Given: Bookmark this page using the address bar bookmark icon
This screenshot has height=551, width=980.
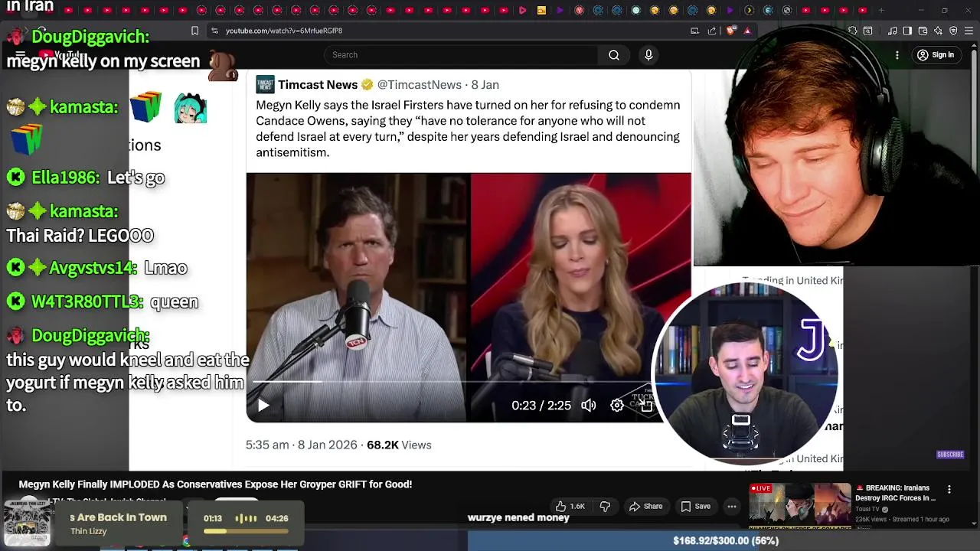Looking at the screenshot, I should click(194, 31).
